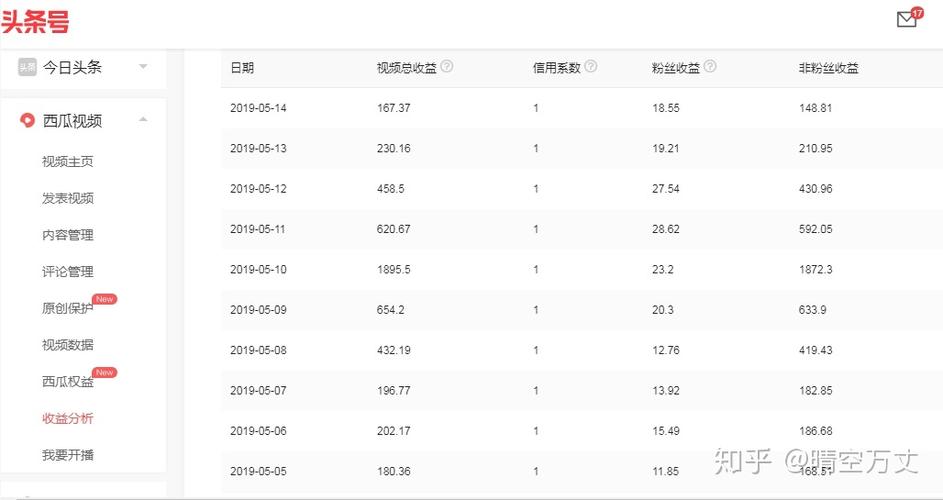The height and width of the screenshot is (500, 943).
Task: Click the 粉丝收益 column header
Action: [x=676, y=68]
